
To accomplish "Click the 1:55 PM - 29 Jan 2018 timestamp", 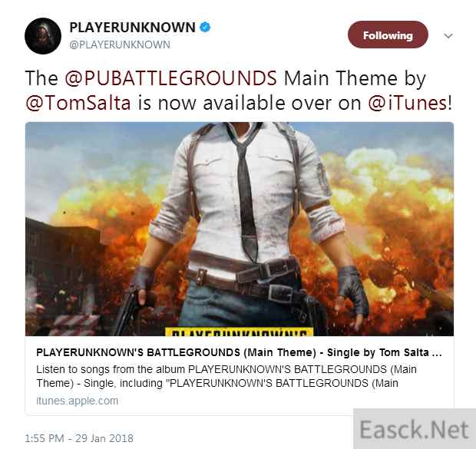I will point(79,438).
